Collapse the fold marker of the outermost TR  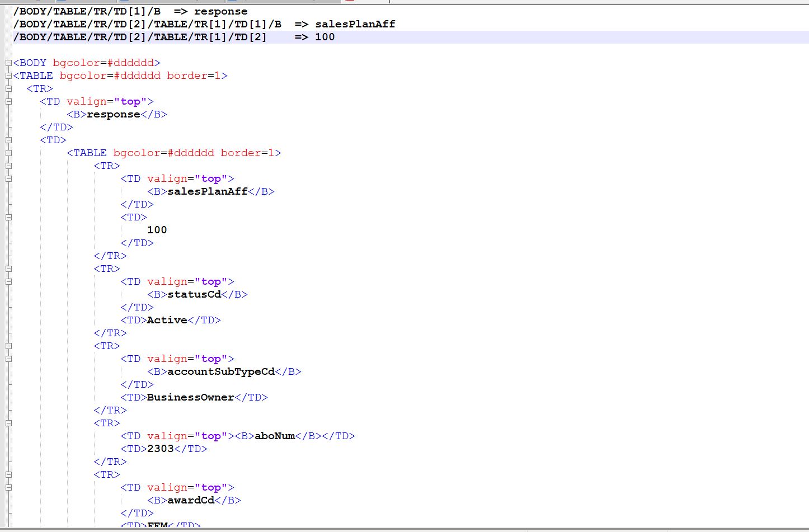(x=8, y=88)
